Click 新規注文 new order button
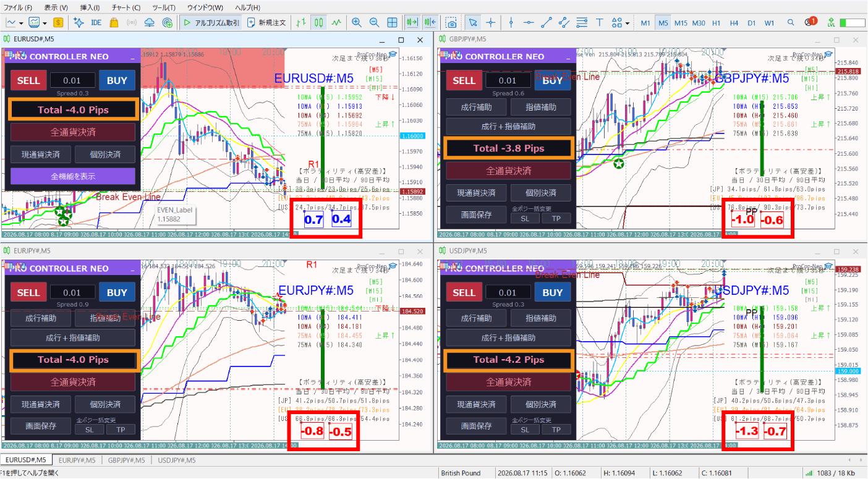This screenshot has width=868, height=479. pos(266,22)
